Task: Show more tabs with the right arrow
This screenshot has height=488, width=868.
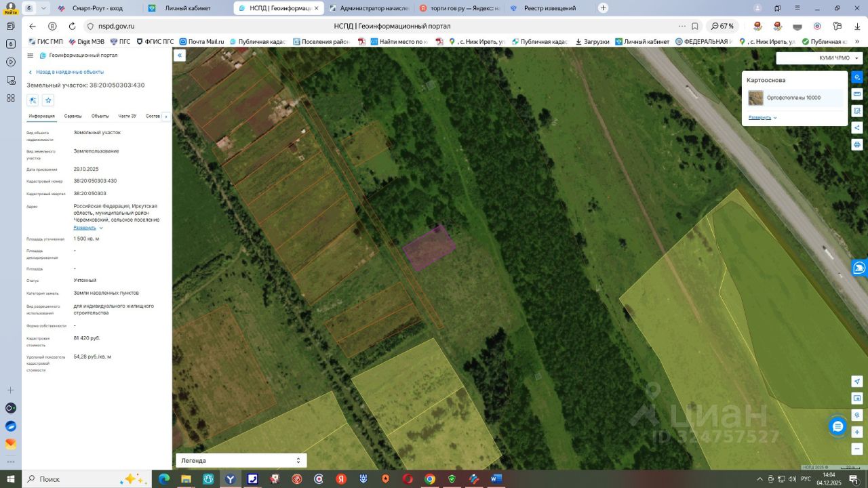Action: click(166, 117)
